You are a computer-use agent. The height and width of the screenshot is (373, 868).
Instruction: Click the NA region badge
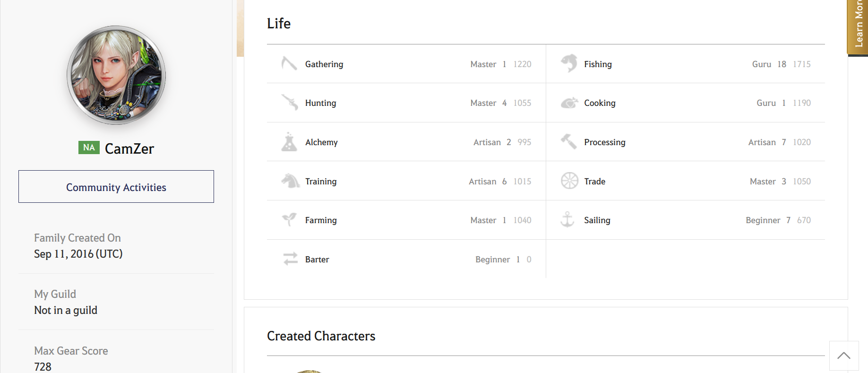click(89, 147)
